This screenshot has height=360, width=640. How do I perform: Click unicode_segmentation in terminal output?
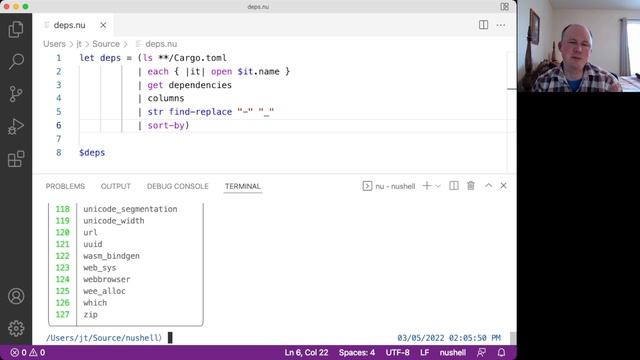[x=130, y=209]
